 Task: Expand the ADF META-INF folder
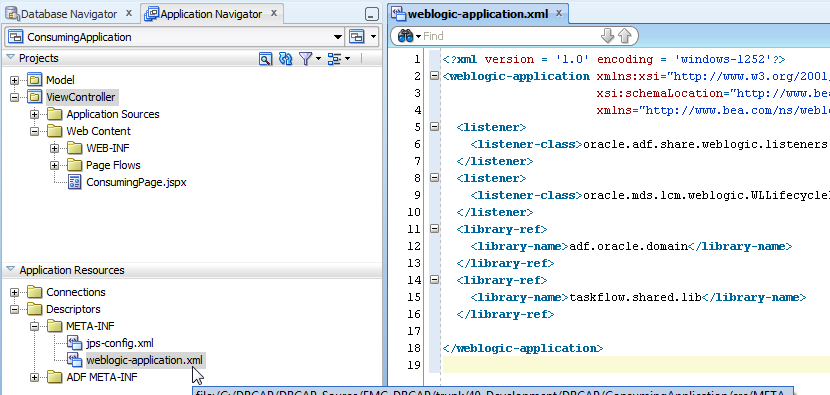click(34, 377)
